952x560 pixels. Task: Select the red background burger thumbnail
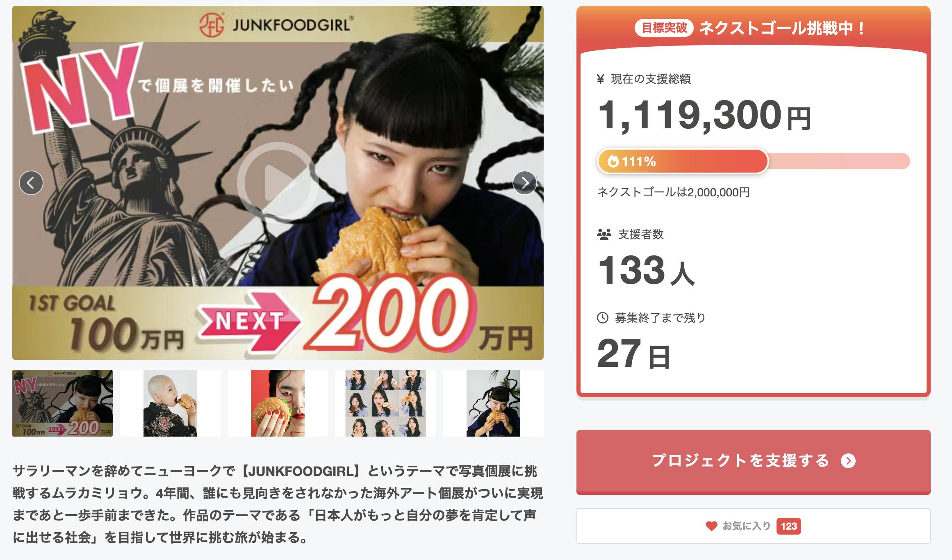[x=278, y=403]
